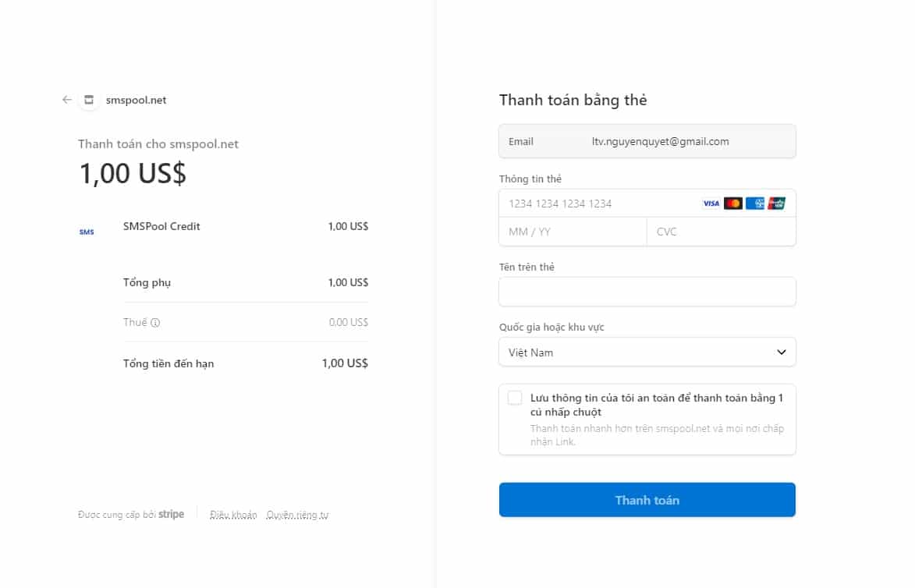The height and width of the screenshot is (588, 915).
Task: Click the chevron arrow on Việt Nam selector
Action: coord(782,352)
